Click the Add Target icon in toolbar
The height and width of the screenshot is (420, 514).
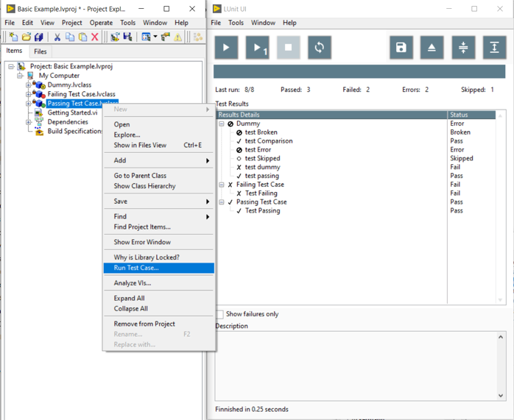click(115, 37)
